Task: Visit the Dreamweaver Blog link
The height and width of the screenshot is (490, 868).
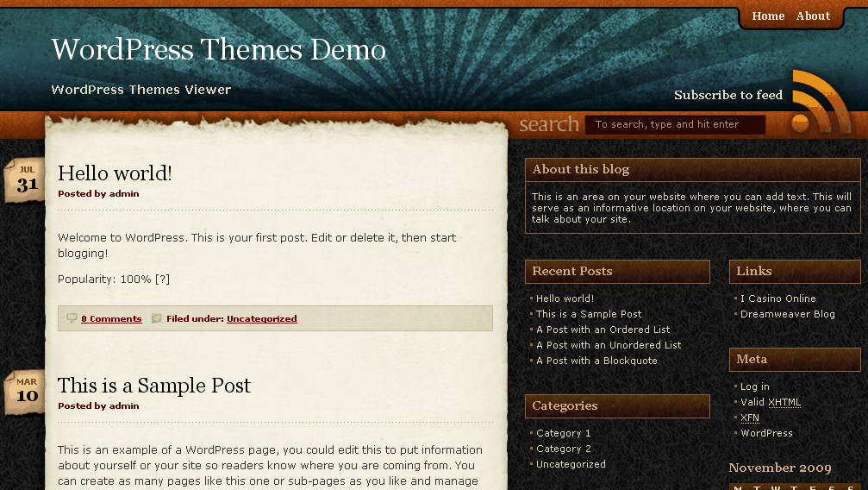Action: 787,314
